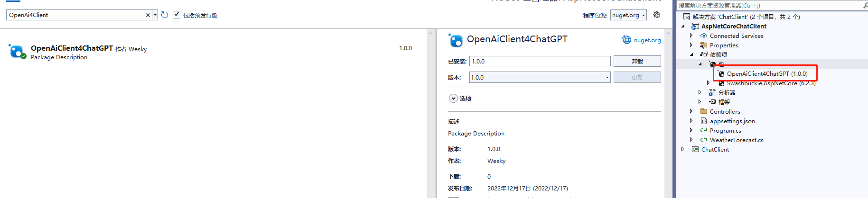Viewport: 868px width, 198px height.
Task: Open the NuGet settings gear icon
Action: coord(657,15)
